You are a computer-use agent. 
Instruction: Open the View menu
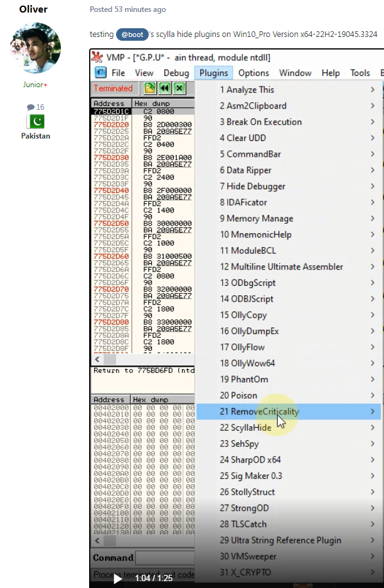click(x=144, y=73)
